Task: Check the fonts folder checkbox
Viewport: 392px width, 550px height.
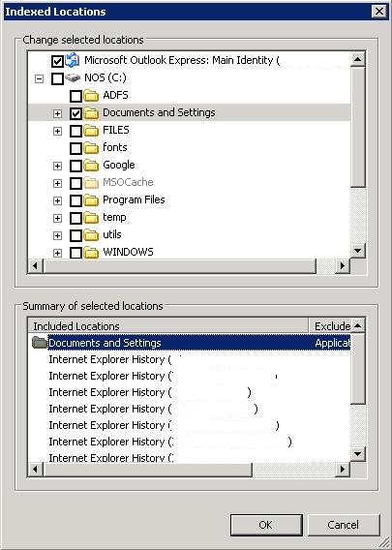Action: point(75,148)
